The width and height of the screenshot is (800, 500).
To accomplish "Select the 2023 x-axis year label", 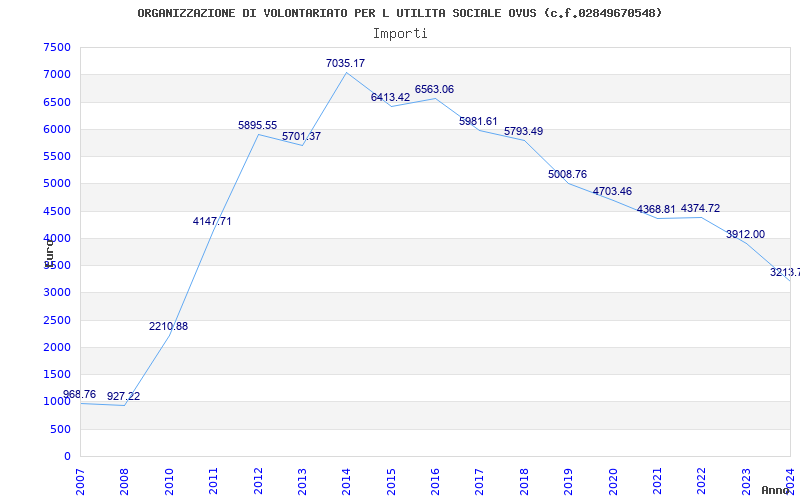I will click(x=746, y=481).
